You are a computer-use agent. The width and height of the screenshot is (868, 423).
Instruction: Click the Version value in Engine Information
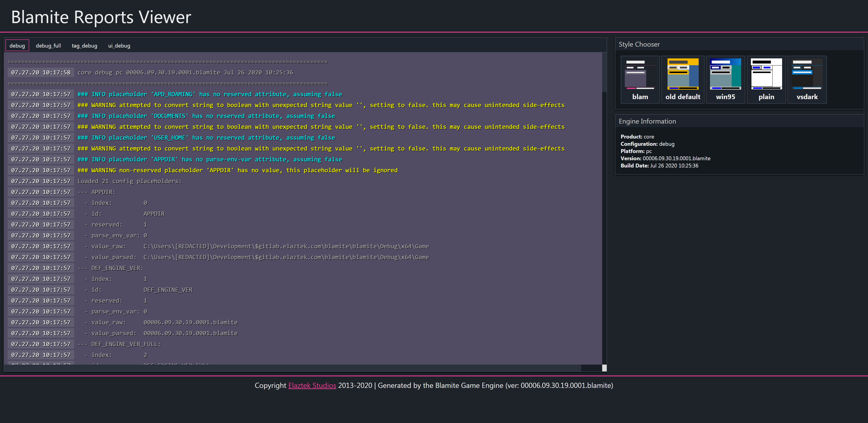pos(676,158)
